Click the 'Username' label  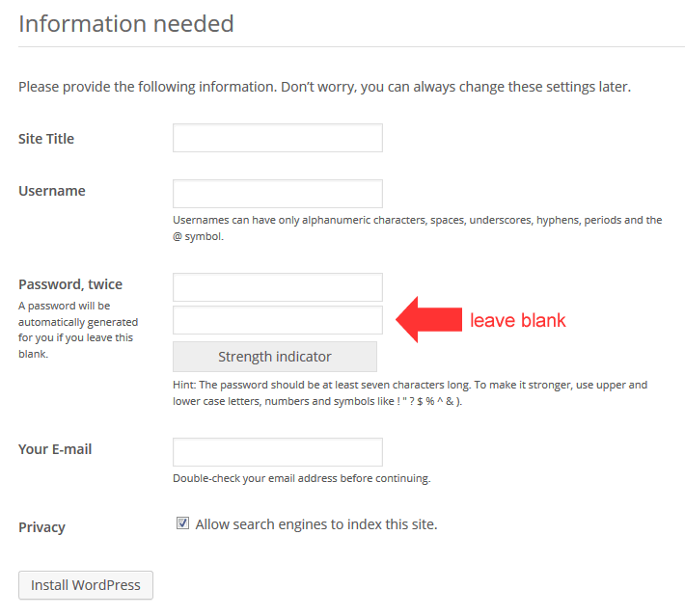(52, 191)
